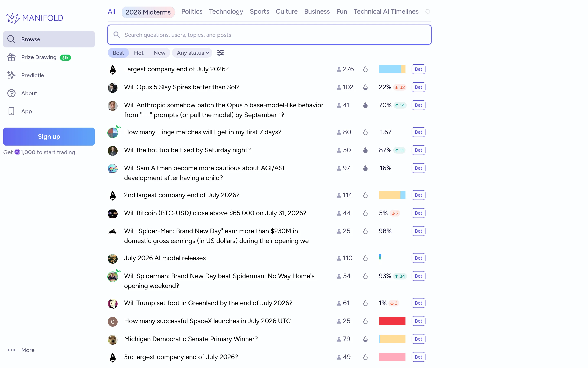Viewport: 588px width, 368px height.
Task: Bet on Bitcoin closing above $65,000
Action: pyautogui.click(x=418, y=213)
